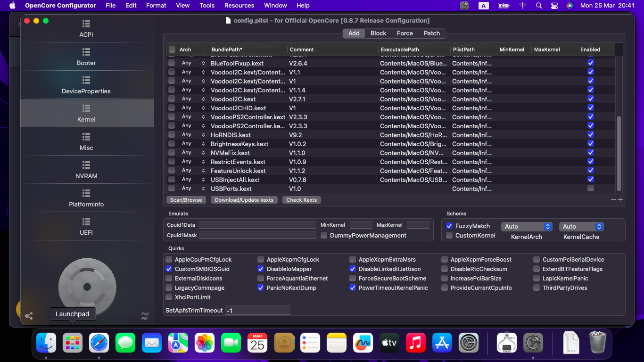Viewport: 644px width, 362px height.
Task: Open the KernelCache dropdown
Action: [x=581, y=227]
